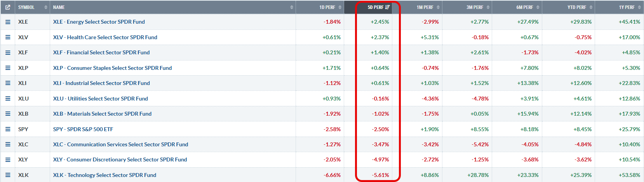Viewport: 644px width, 182px height.
Task: Open the XLP Consumer Staples Select Sector link
Action: point(112,68)
